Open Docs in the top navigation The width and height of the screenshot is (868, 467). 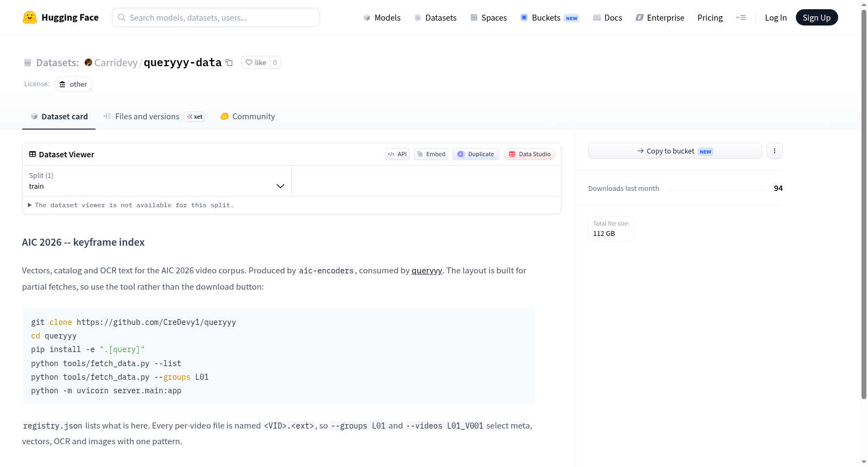coord(607,17)
